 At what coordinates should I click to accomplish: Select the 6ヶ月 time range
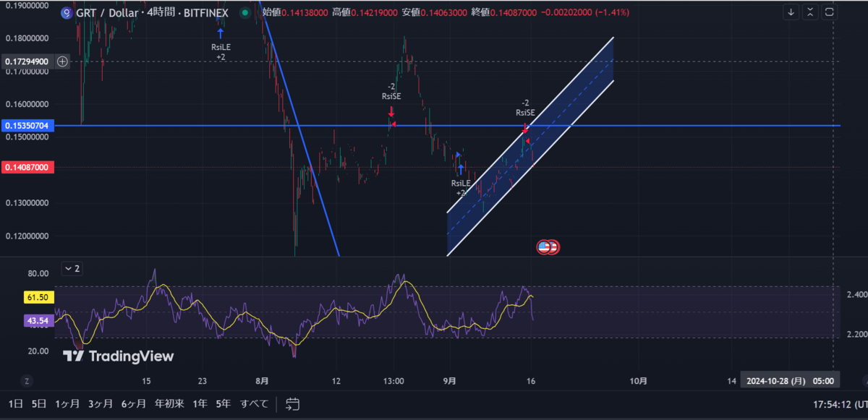[x=133, y=403]
